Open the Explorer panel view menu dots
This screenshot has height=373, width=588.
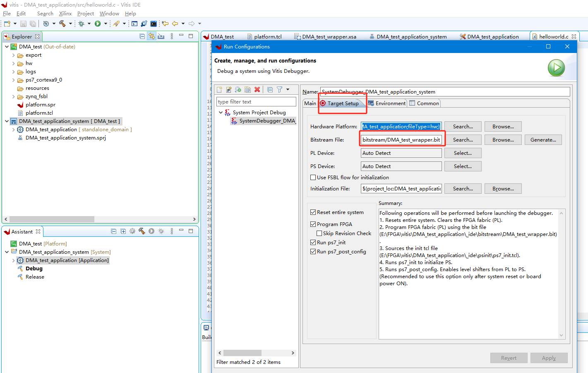(172, 36)
